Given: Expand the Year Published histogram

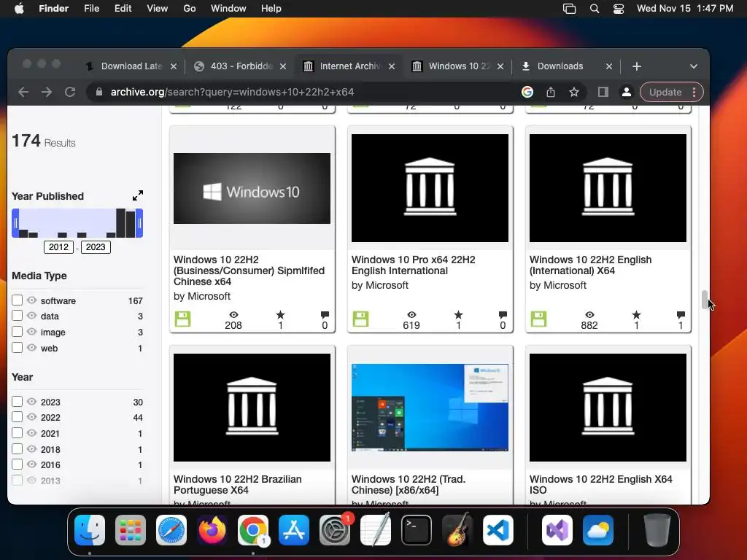Looking at the screenshot, I should (138, 195).
